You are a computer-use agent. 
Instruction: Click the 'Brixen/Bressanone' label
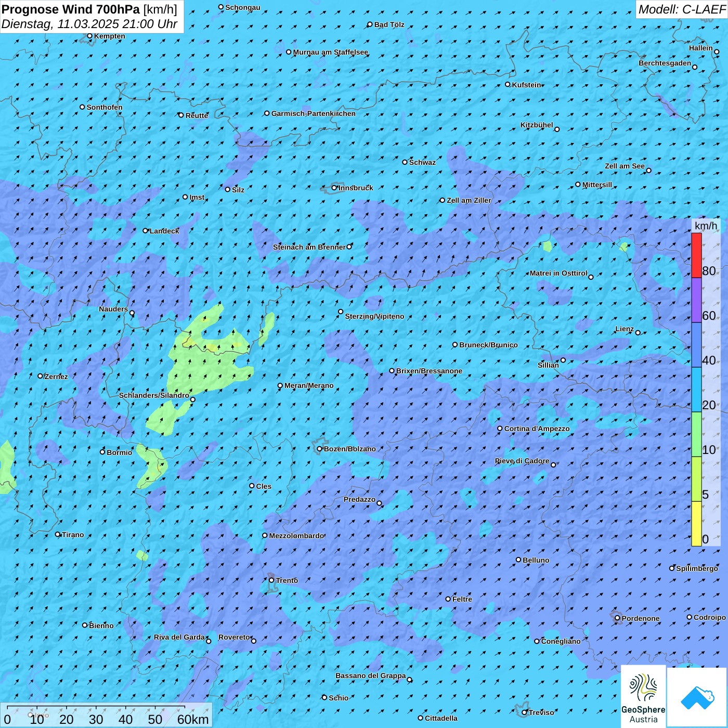coord(429,371)
